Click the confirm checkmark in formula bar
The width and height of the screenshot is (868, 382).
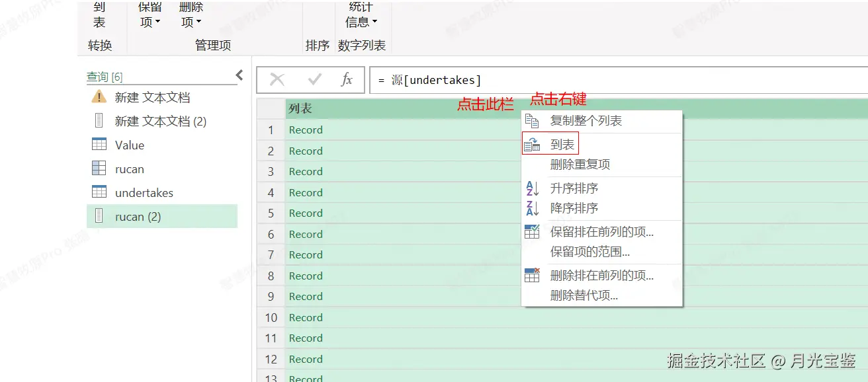coord(315,80)
